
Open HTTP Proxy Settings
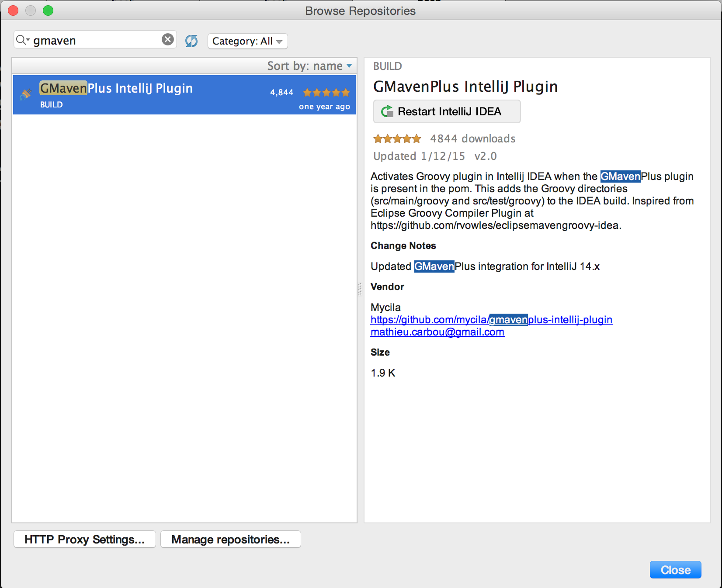[x=85, y=540]
